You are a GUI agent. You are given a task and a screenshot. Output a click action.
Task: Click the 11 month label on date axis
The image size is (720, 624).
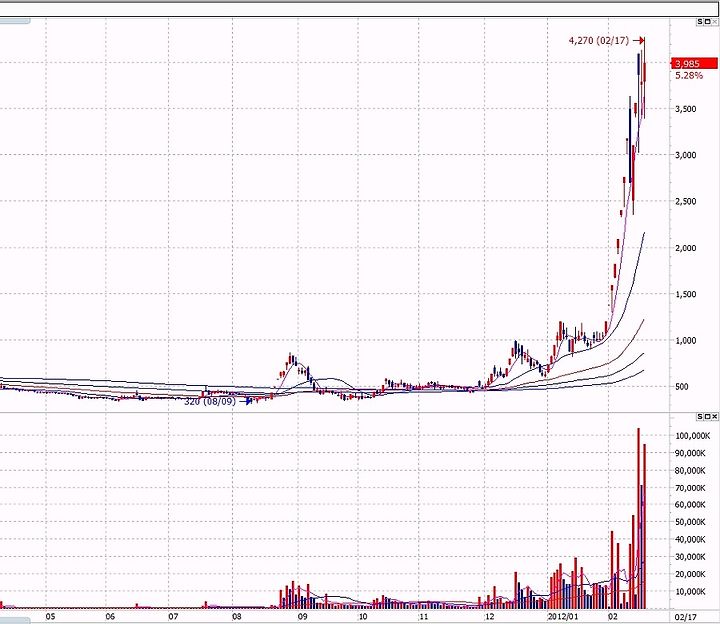coord(423,617)
